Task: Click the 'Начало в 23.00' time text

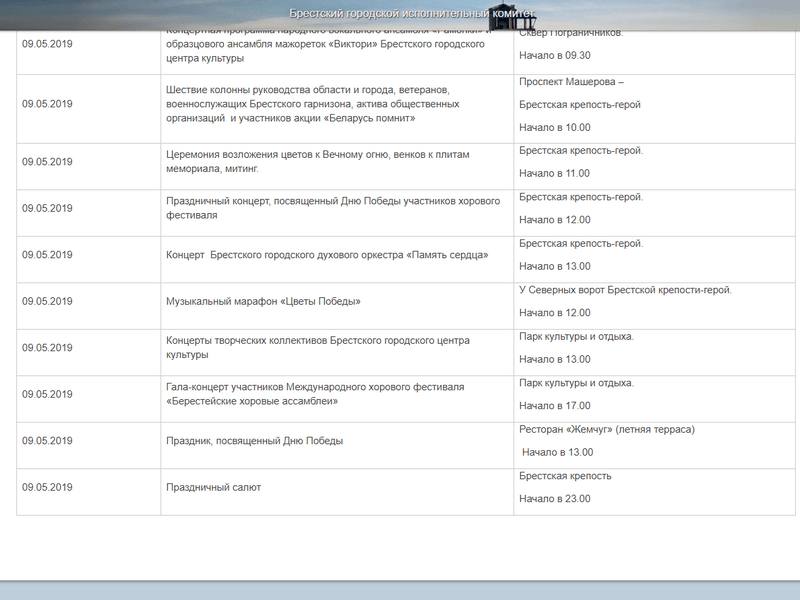Action: click(x=555, y=498)
